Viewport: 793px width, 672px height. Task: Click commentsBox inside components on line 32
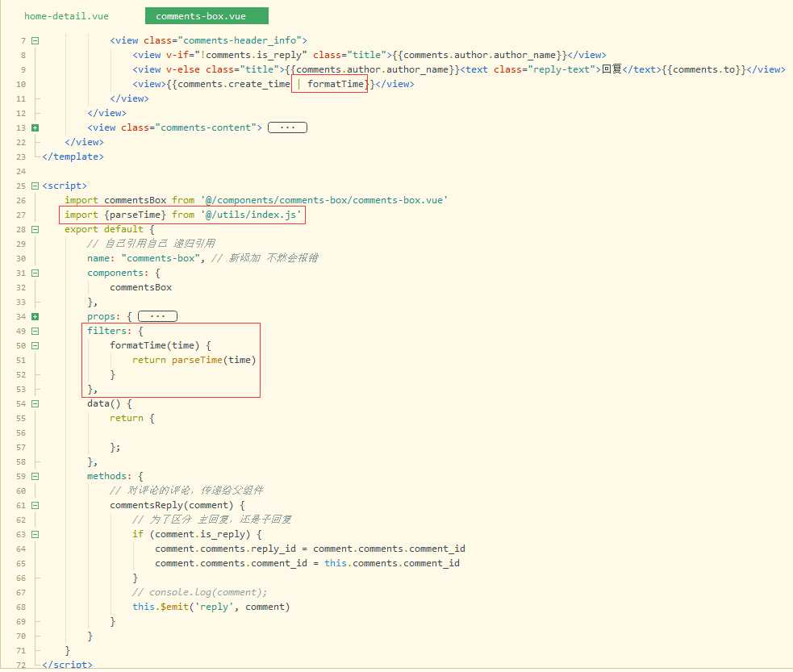coord(140,288)
